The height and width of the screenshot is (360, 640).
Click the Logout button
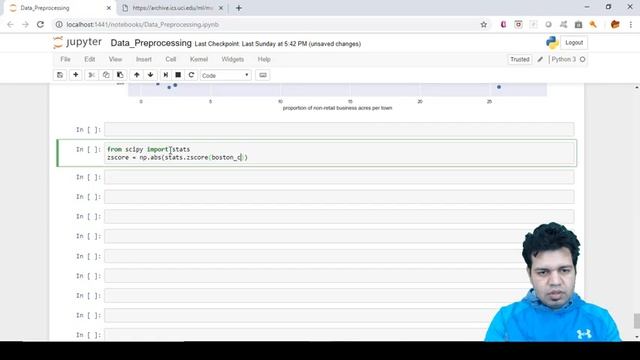click(x=574, y=42)
